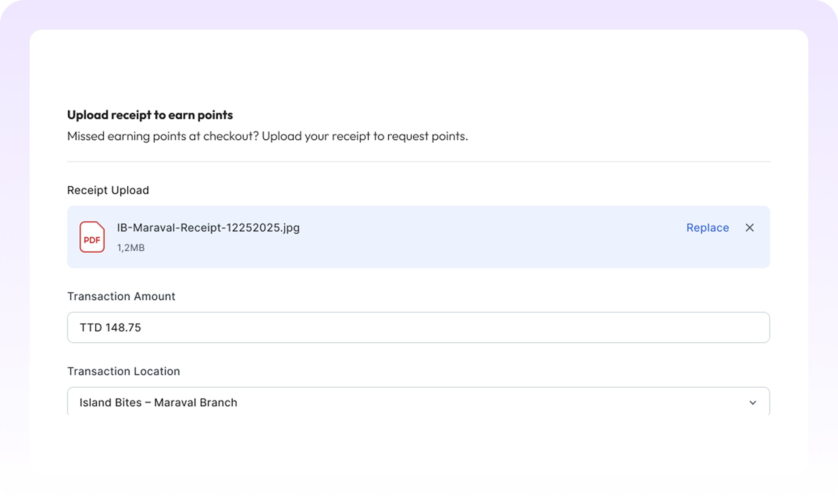Click blank white area below location dropdown

click(418, 445)
